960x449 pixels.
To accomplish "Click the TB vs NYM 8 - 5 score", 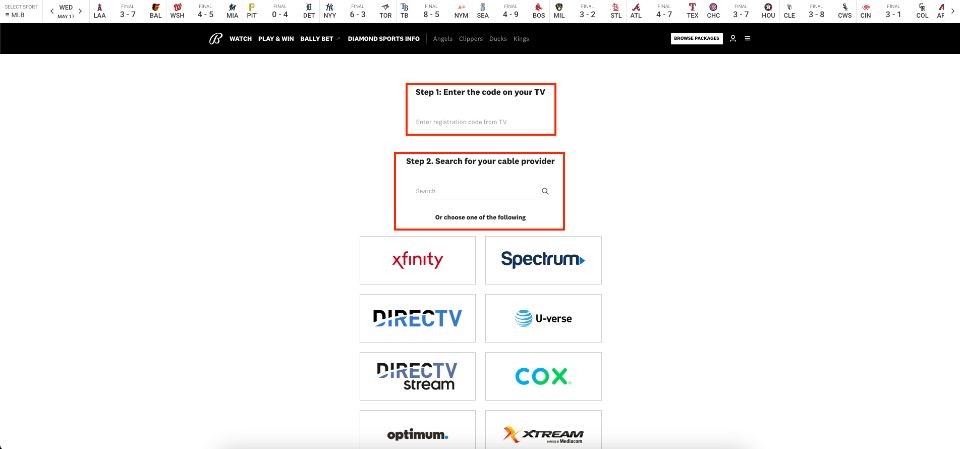I will click(431, 14).
